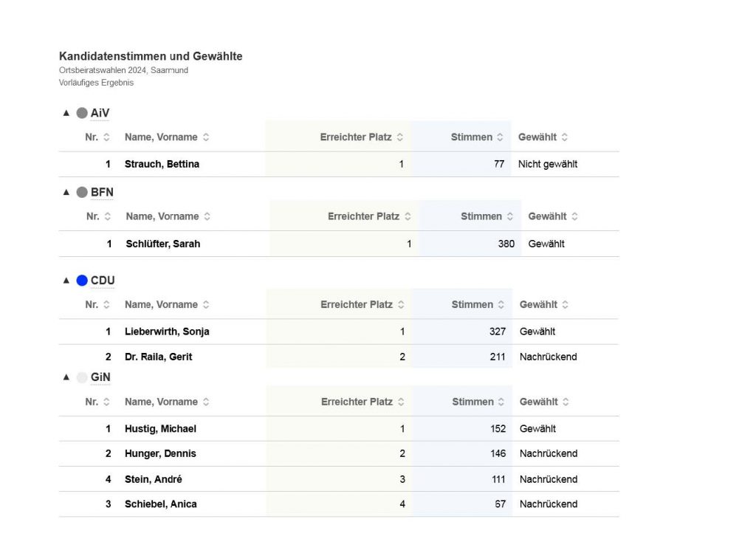Click the blue CDU color dot
The height and width of the screenshot is (553, 756).
pyautogui.click(x=82, y=281)
